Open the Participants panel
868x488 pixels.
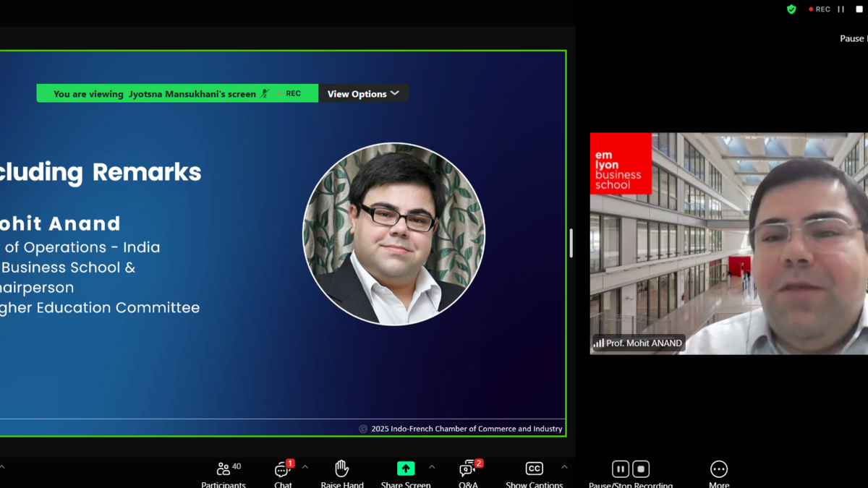tap(223, 471)
